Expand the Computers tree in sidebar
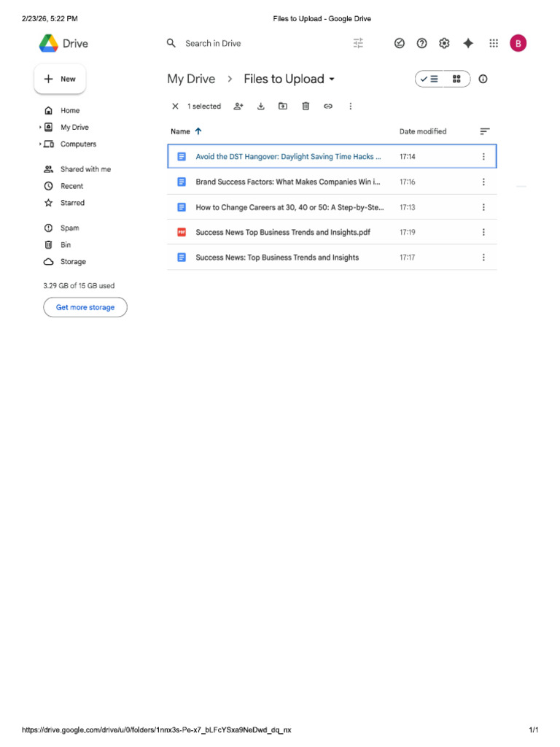Viewport: 560px width, 747px height. (40, 144)
